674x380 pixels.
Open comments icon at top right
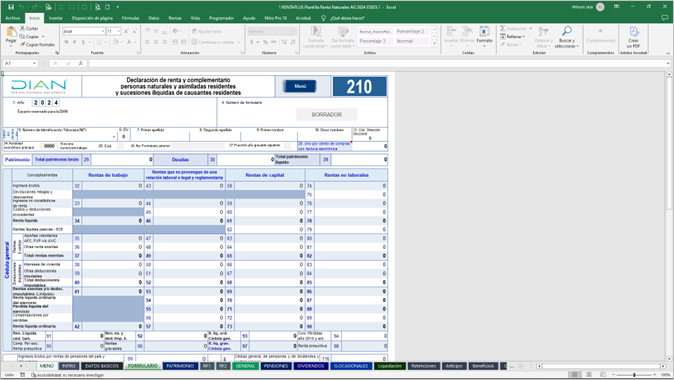(665, 18)
